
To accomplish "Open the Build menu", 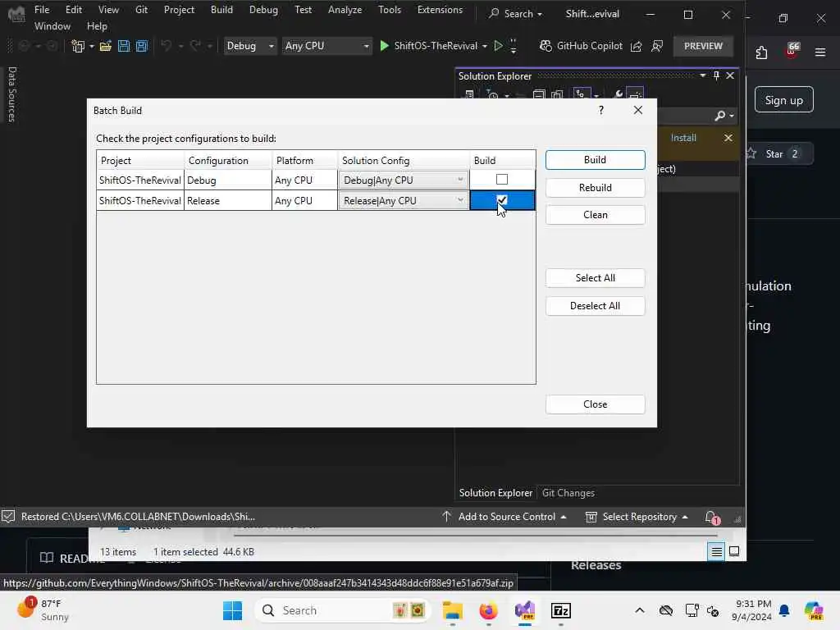I will point(221,10).
